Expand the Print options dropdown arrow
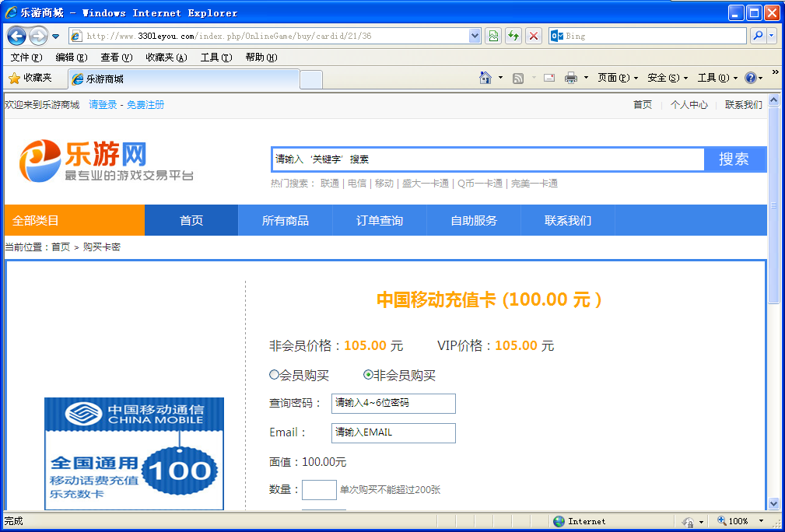This screenshot has width=785, height=532. tap(586, 78)
